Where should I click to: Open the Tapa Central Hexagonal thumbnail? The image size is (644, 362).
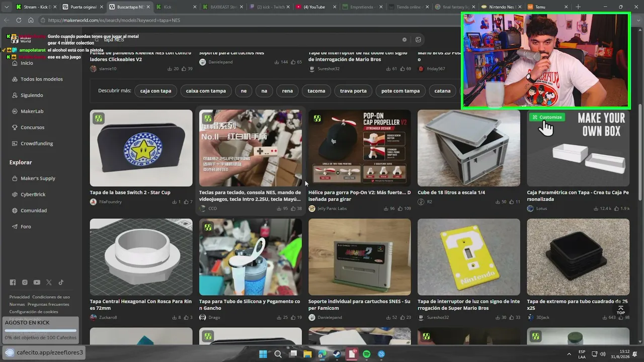[x=141, y=257]
